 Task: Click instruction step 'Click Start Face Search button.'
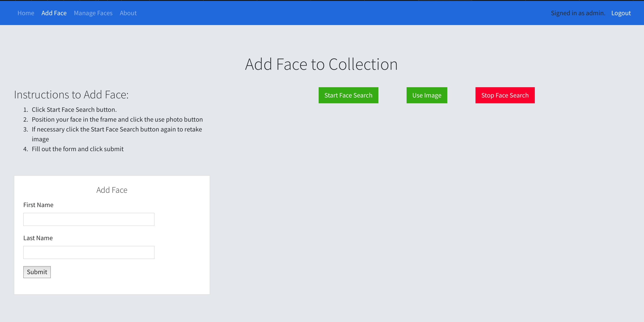[x=74, y=110]
